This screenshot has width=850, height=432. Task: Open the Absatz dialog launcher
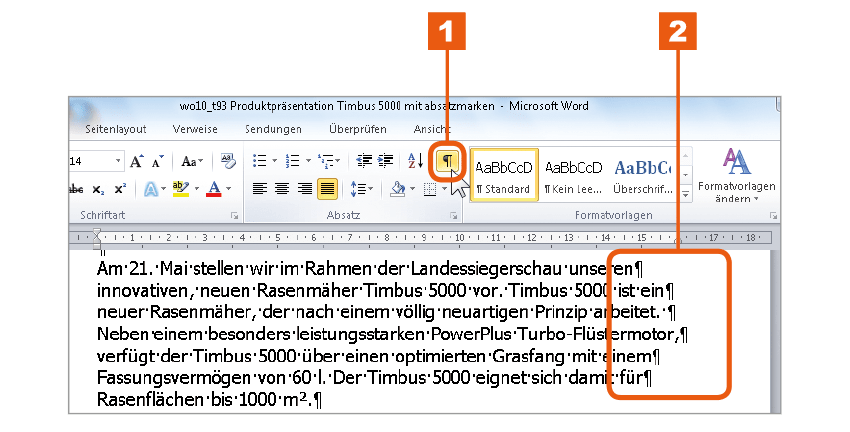[x=453, y=216]
